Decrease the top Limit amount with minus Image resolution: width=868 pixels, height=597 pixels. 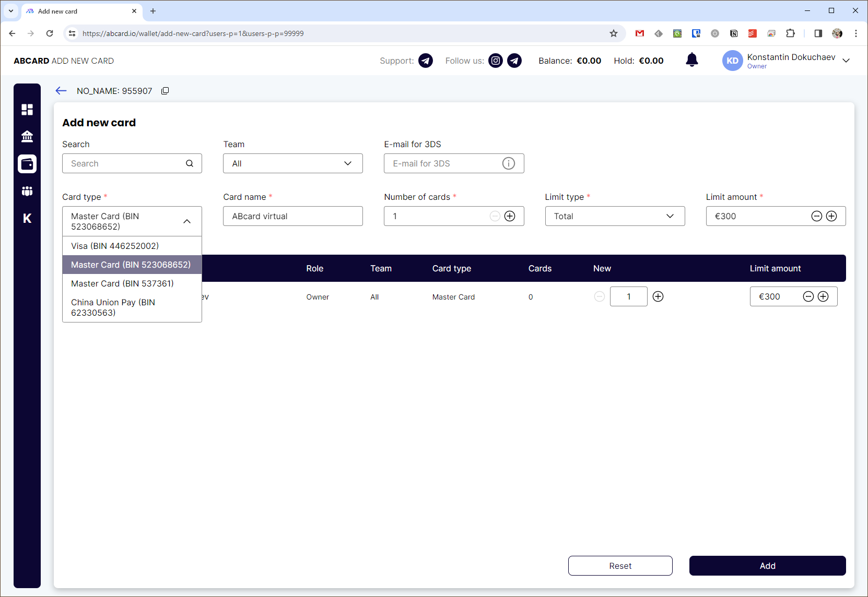pyautogui.click(x=817, y=216)
